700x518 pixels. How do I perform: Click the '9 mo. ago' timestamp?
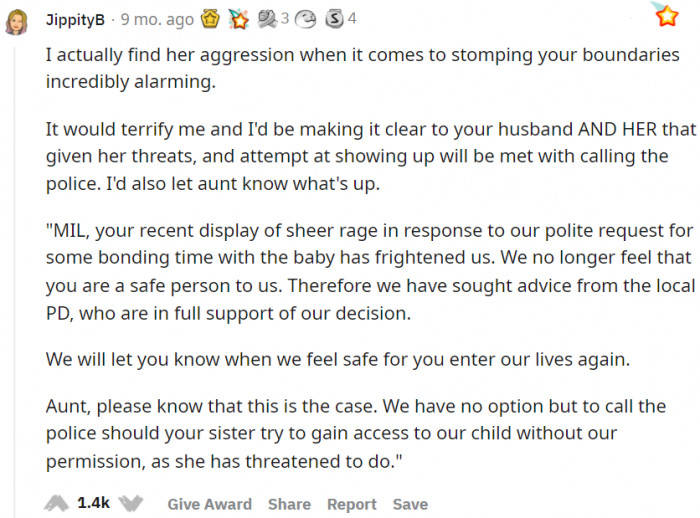[x=159, y=19]
